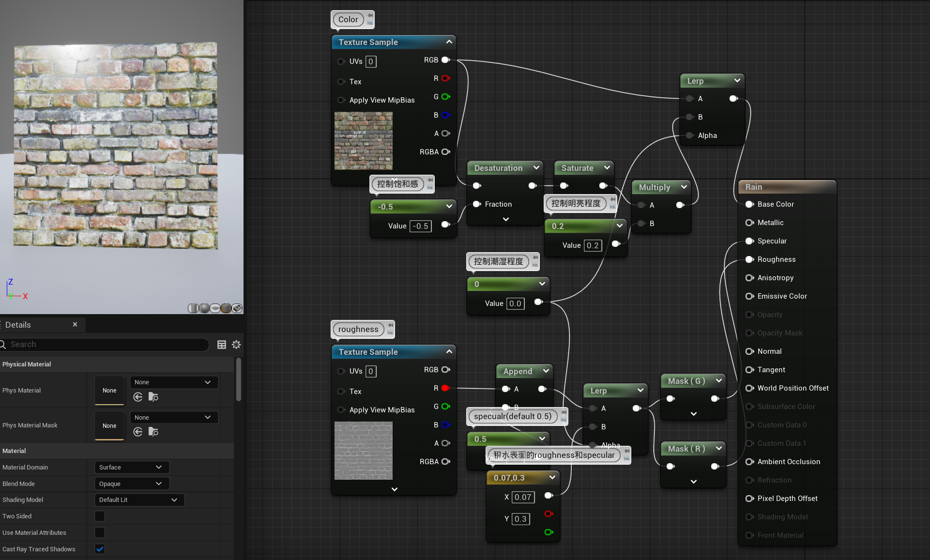Click Emissive Color pin on Rain node
Image resolution: width=930 pixels, height=560 pixels.
(x=749, y=296)
